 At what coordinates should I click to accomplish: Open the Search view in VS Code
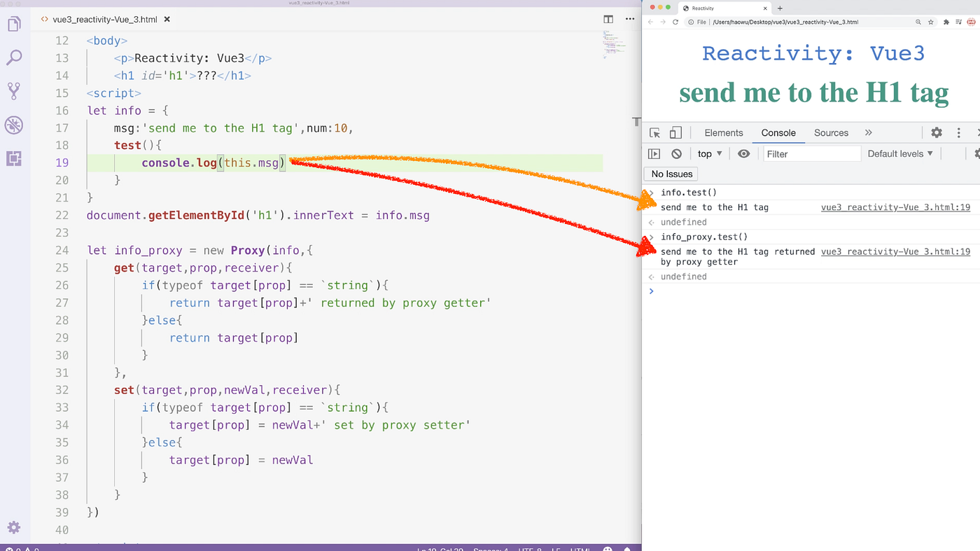(14, 57)
